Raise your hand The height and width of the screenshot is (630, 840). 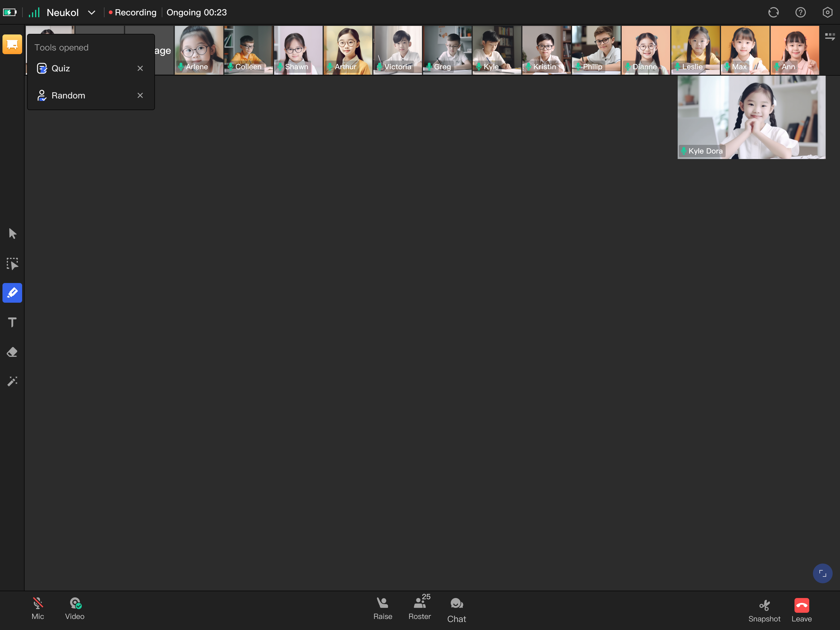click(382, 608)
